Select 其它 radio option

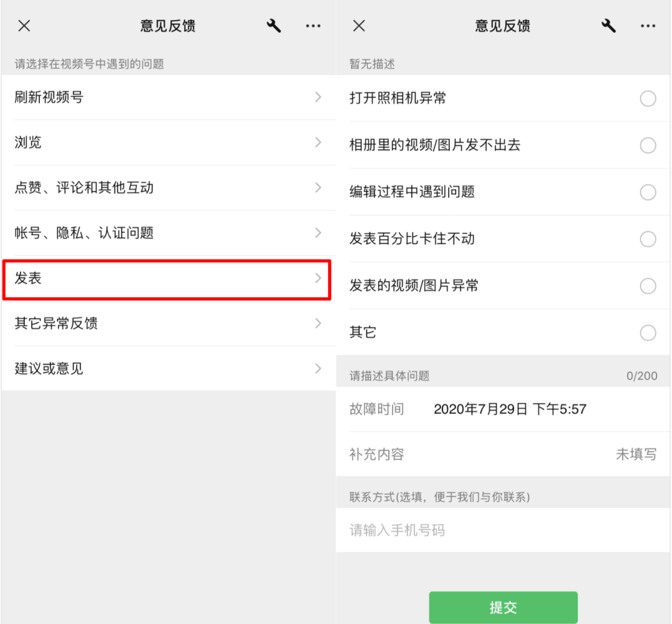coord(648,333)
